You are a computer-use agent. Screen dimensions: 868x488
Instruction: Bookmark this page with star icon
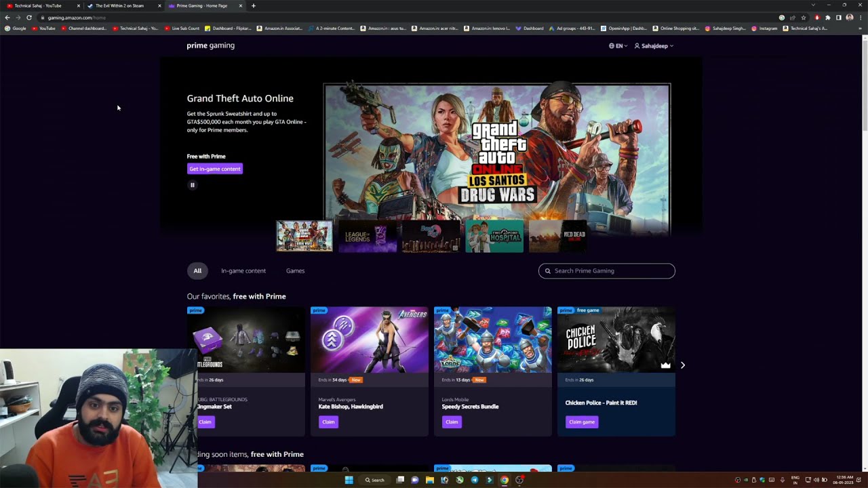[804, 18]
